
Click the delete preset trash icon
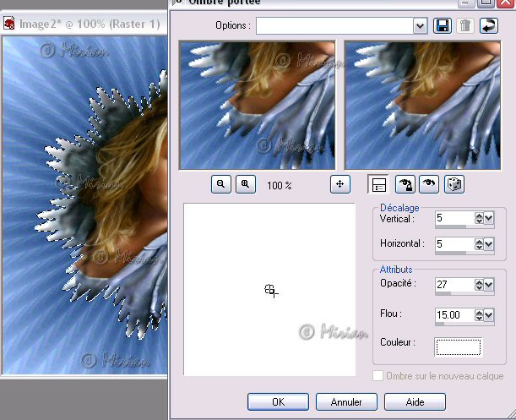[465, 25]
